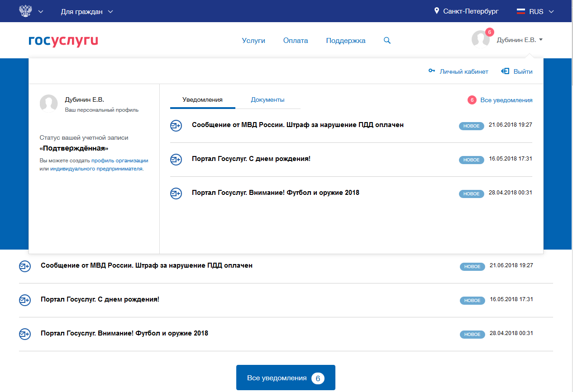Open "С днем рождения!" notification in page list
The height and width of the screenshot is (392, 573).
coord(100,299)
